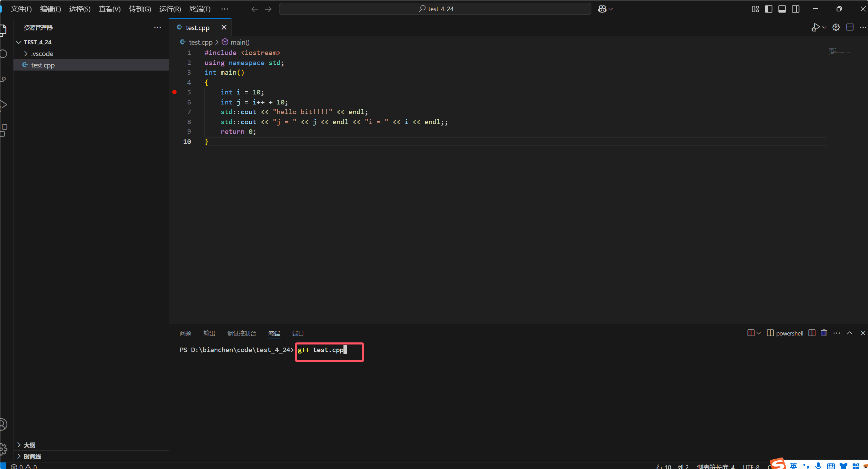Expand the 大纲 outline section

[x=29, y=445]
